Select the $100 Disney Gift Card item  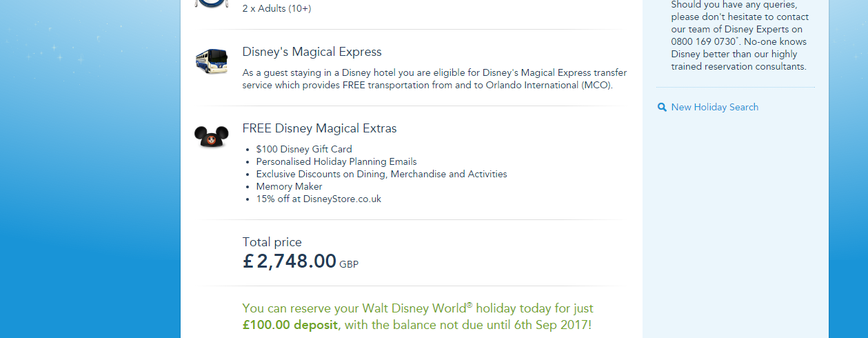click(303, 149)
